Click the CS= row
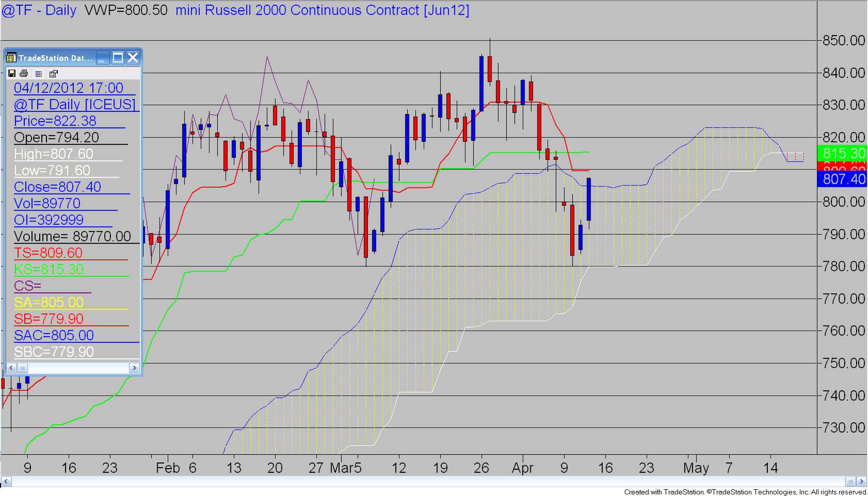The height and width of the screenshot is (496, 868). pyautogui.click(x=28, y=286)
